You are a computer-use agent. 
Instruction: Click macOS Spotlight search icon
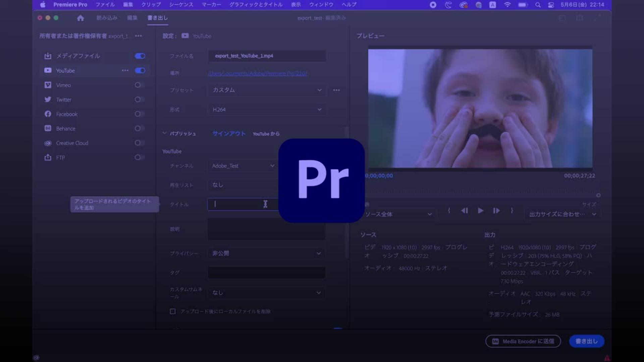(538, 5)
